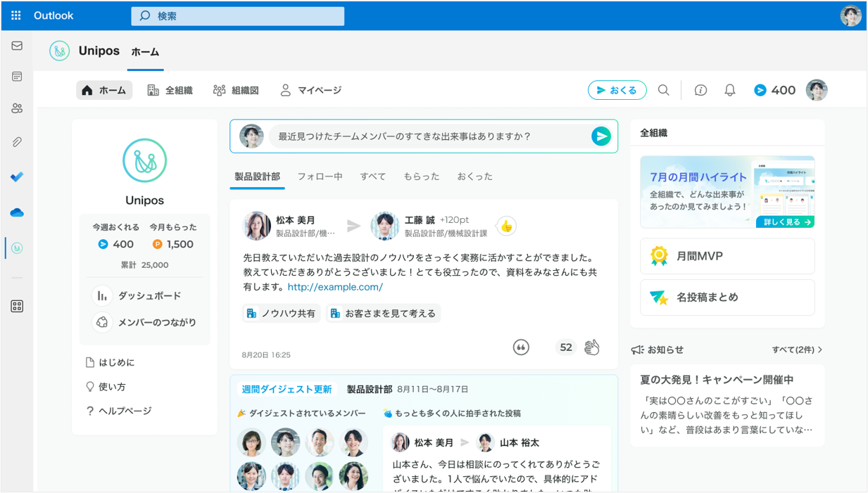Screen dimensions: 868x493
Task: Click the 400 points balance indicator
Action: (774, 90)
